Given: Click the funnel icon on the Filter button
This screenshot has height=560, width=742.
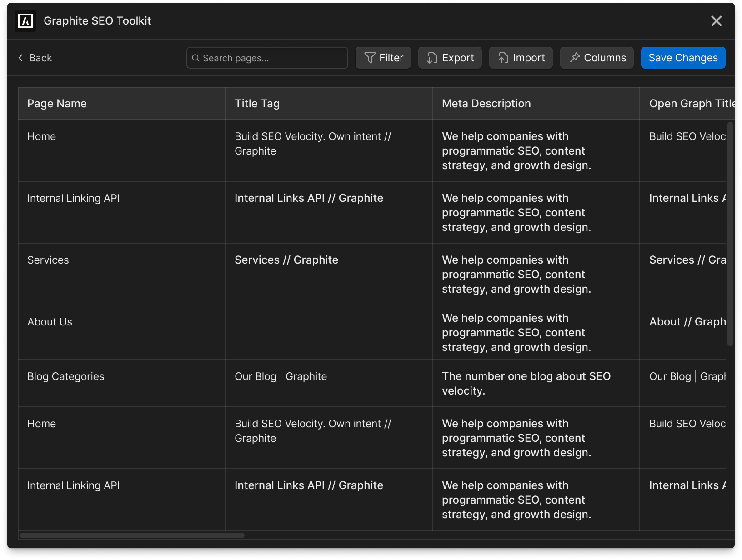Looking at the screenshot, I should [370, 58].
